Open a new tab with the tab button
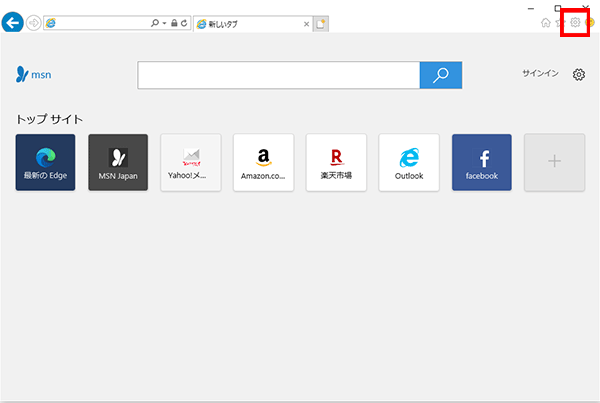 click(x=321, y=24)
